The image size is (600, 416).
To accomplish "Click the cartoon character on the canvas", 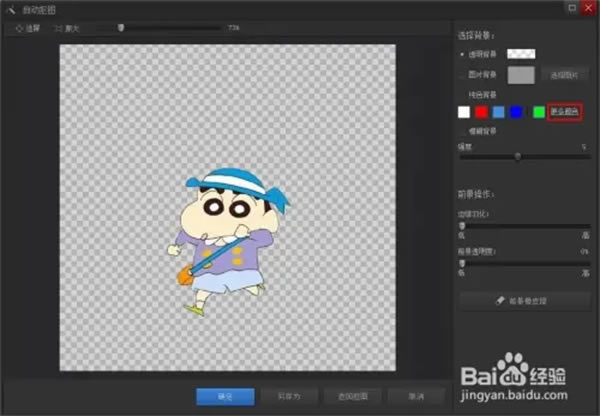I will 228,242.
